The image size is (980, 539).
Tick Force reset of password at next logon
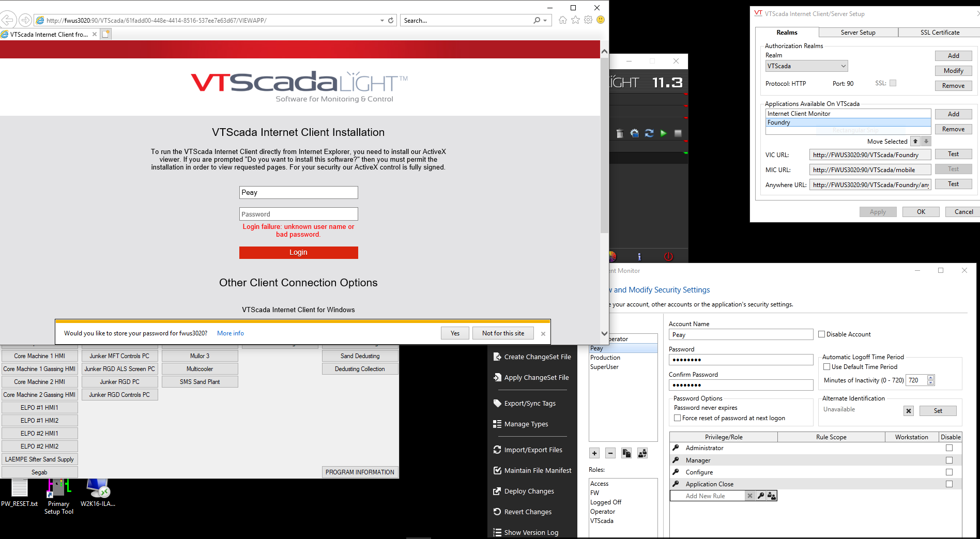point(677,418)
